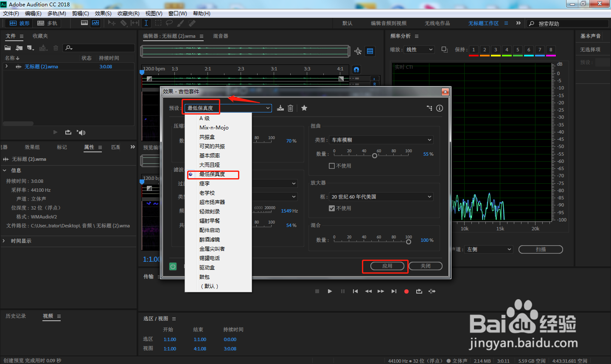Select the Paintbrush selection tool
The width and height of the screenshot is (611, 364).
click(181, 23)
